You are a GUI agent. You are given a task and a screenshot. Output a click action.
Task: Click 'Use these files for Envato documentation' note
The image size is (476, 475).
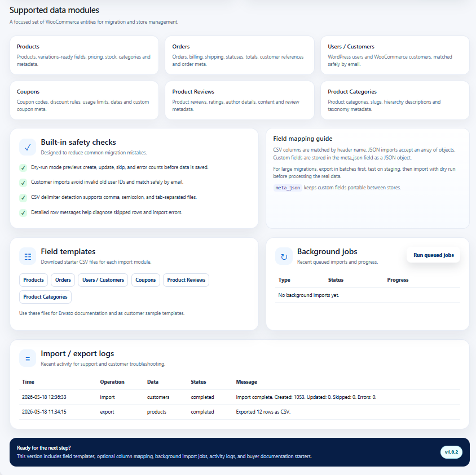(102, 313)
